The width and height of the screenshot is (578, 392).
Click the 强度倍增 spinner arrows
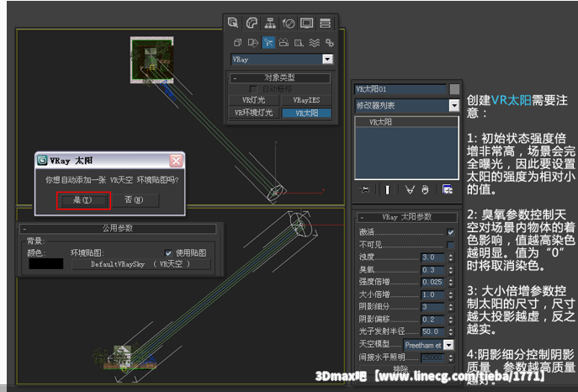[x=450, y=282]
